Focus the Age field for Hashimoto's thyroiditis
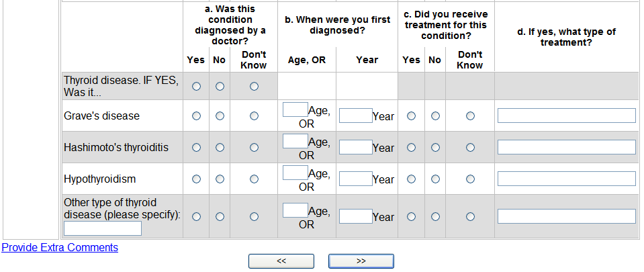Image resolution: width=644 pixels, height=272 pixels. pyautogui.click(x=295, y=141)
